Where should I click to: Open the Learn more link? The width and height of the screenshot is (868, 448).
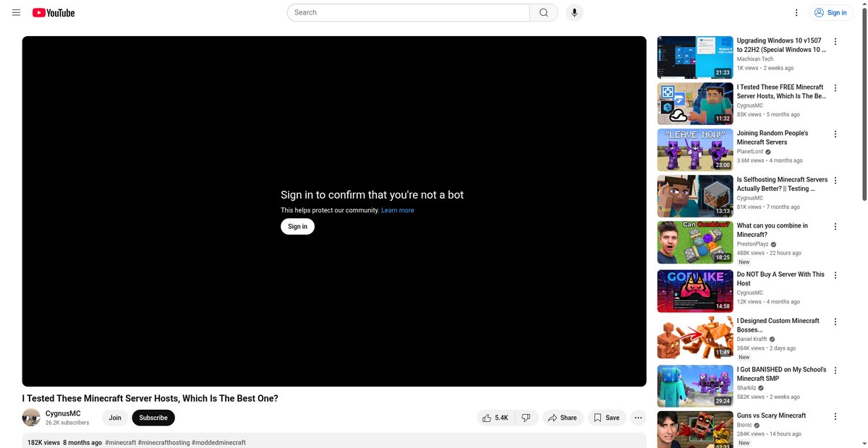(x=398, y=210)
